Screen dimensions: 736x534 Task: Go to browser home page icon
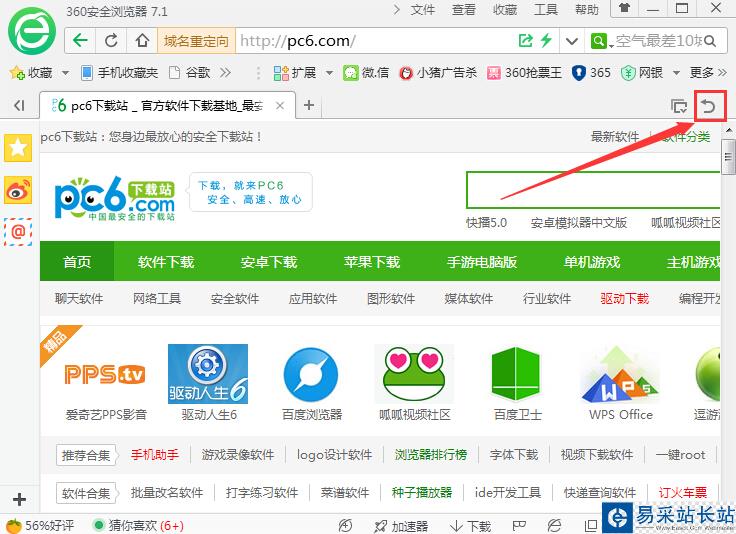(x=142, y=40)
